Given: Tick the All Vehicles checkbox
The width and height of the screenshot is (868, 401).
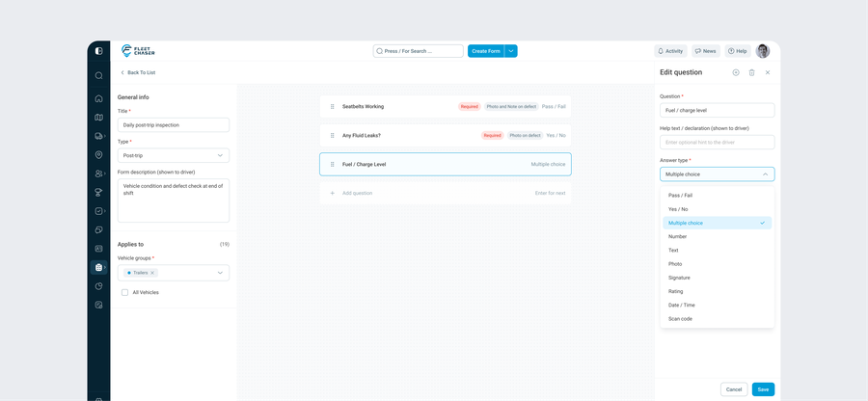Looking at the screenshot, I should tap(124, 292).
